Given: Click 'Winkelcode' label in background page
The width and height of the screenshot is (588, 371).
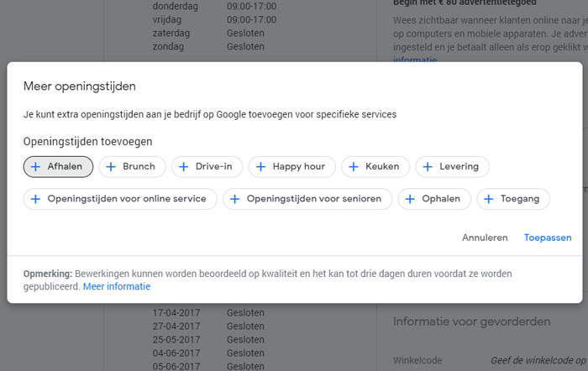Looking at the screenshot, I should pos(417,360).
